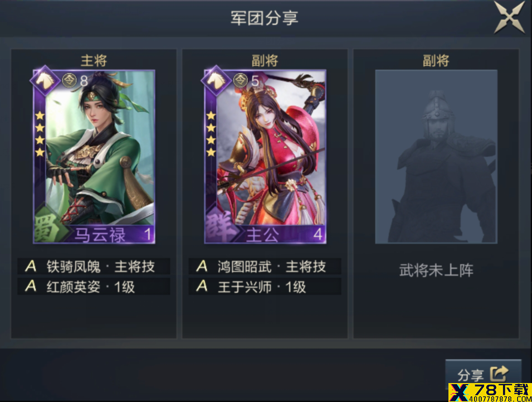Click the cavalry horse icon on 主公 card
Screen dimensions: 532x402
pyautogui.click(x=216, y=80)
